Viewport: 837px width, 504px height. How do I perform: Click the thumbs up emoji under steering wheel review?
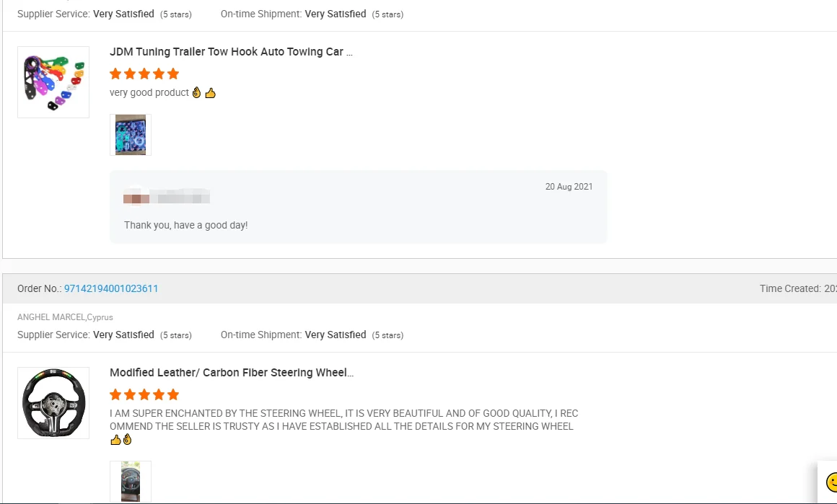115,439
